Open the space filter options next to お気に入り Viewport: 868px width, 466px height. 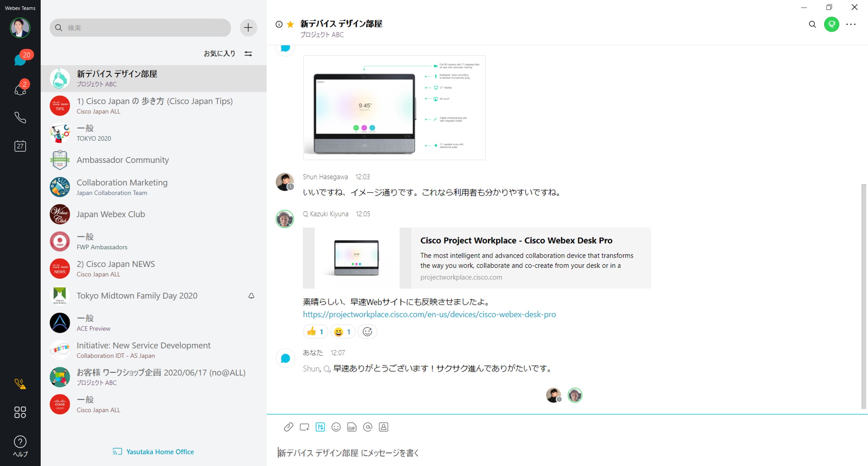click(x=248, y=53)
